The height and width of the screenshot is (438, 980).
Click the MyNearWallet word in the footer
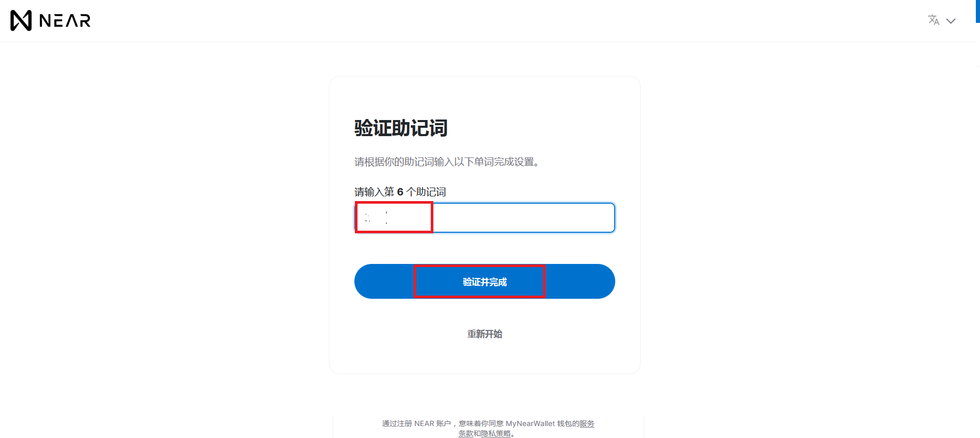point(530,423)
